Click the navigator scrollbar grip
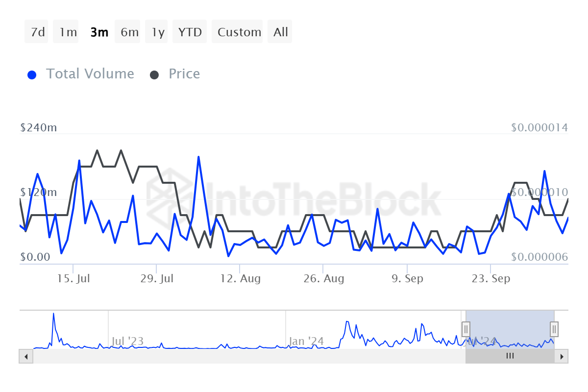This screenshot has width=588, height=392. coord(510,356)
